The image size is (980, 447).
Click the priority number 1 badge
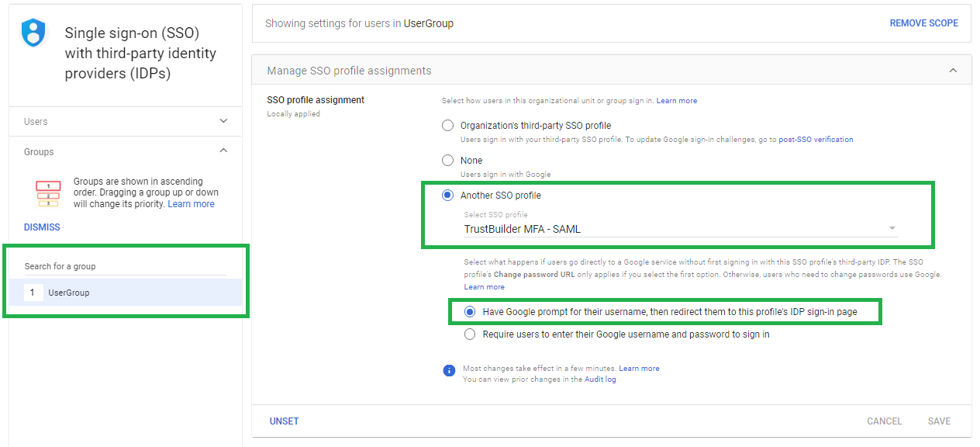click(x=33, y=293)
